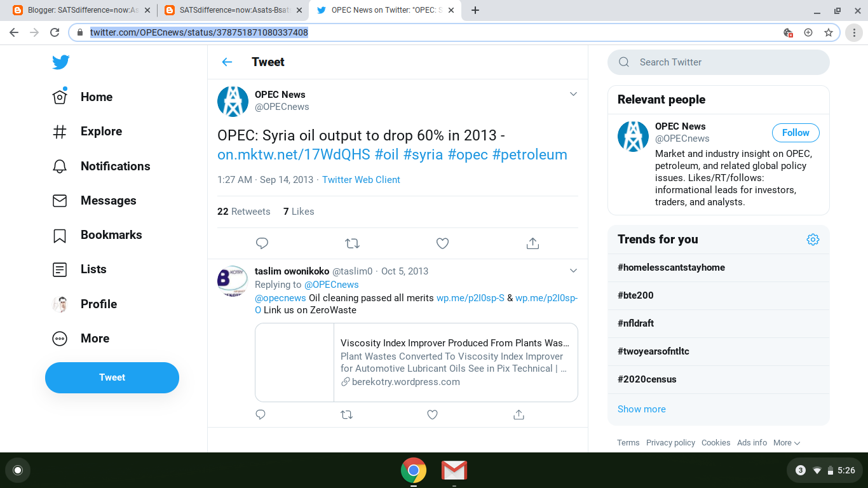Open taslim owonikoko's avatar

pos(233,281)
